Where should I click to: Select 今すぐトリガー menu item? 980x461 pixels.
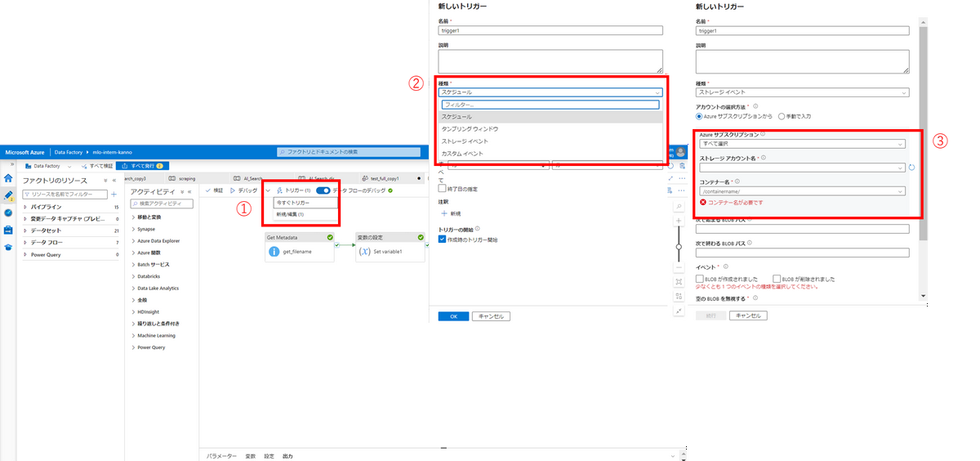305,202
